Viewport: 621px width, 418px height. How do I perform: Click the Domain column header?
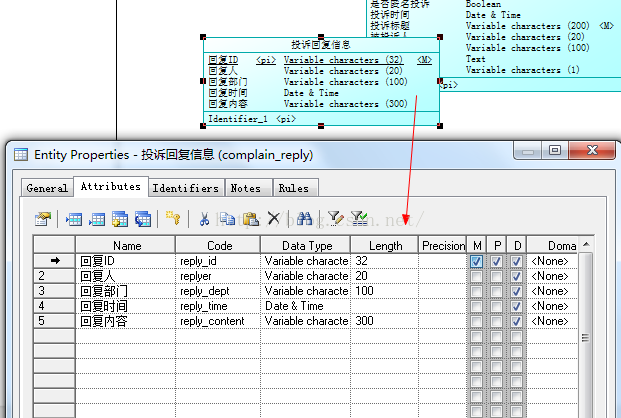tap(552, 246)
